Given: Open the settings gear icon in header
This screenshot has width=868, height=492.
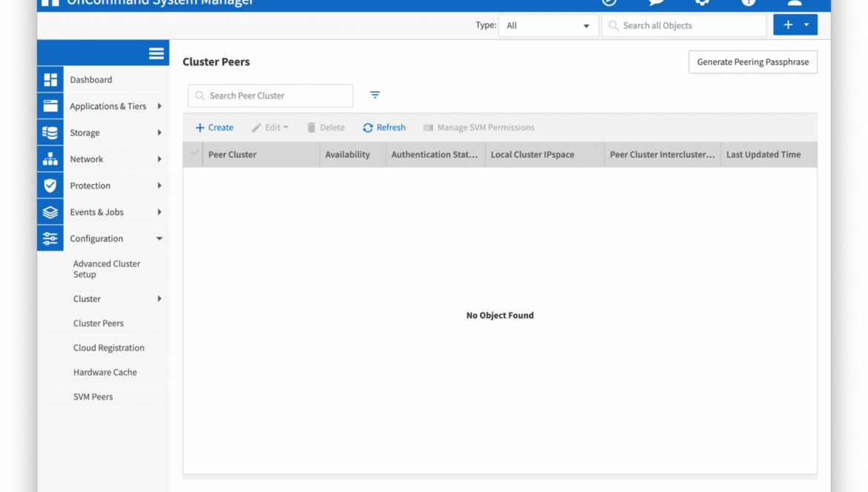Looking at the screenshot, I should pos(702,2).
